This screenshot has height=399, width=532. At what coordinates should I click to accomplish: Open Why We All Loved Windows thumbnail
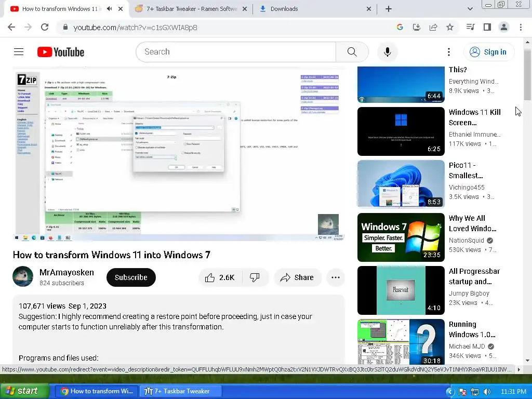pyautogui.click(x=401, y=237)
